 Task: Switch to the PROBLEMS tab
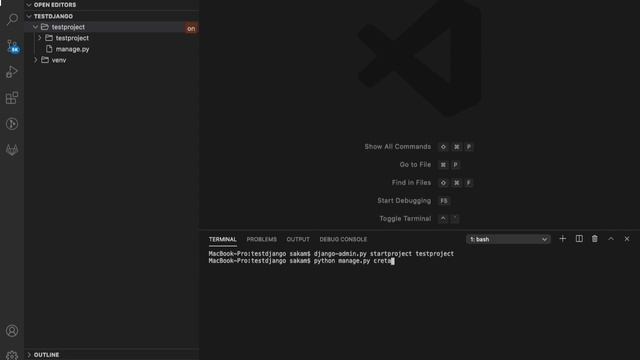(x=262, y=239)
